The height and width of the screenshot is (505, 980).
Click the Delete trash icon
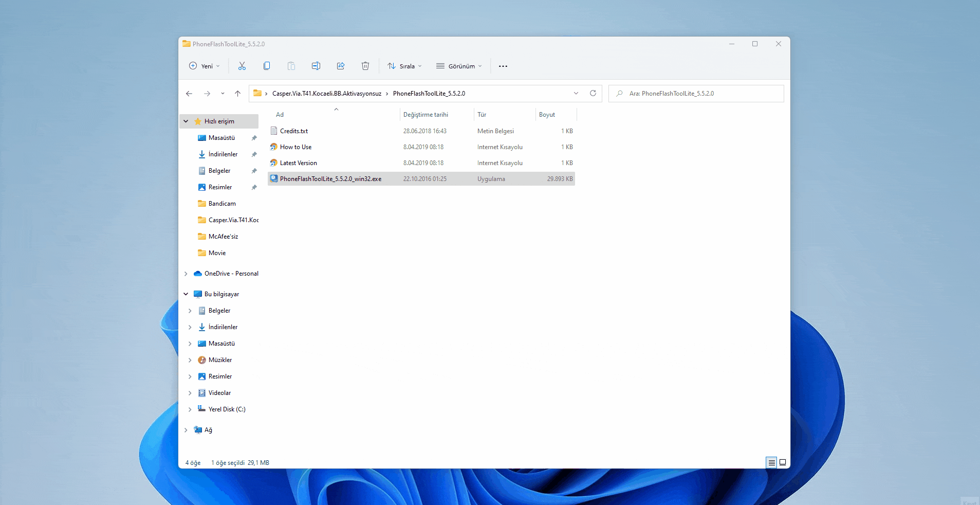(365, 66)
